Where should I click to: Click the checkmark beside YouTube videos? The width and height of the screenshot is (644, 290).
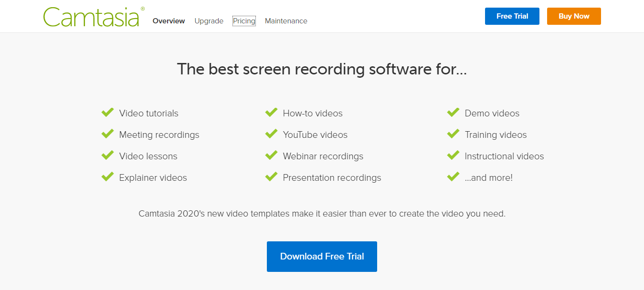click(x=271, y=134)
